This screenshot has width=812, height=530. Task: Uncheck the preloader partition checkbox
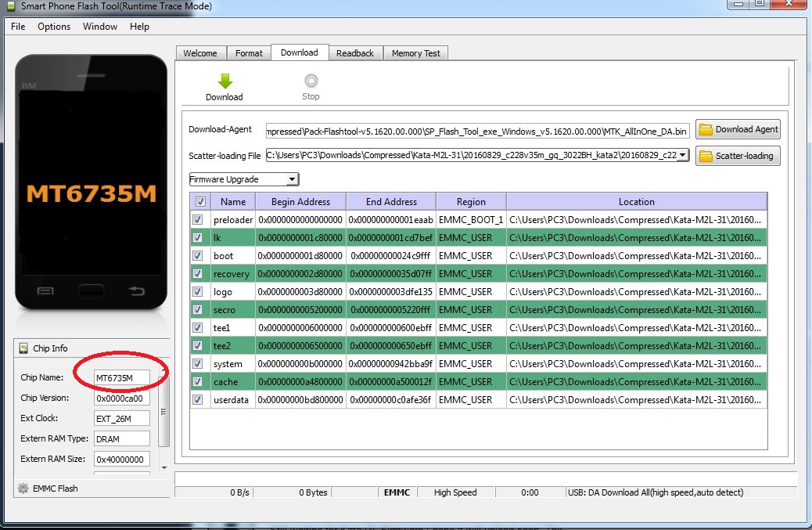(198, 220)
